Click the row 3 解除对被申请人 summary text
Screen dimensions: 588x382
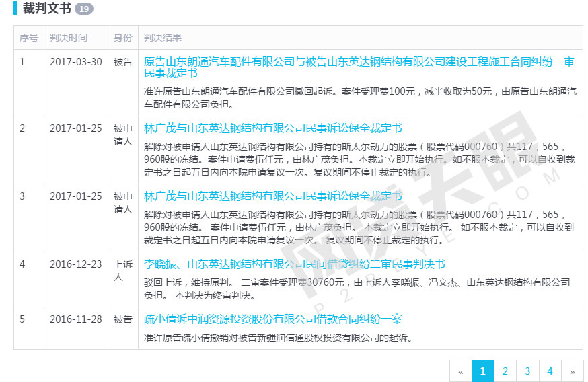(x=359, y=227)
